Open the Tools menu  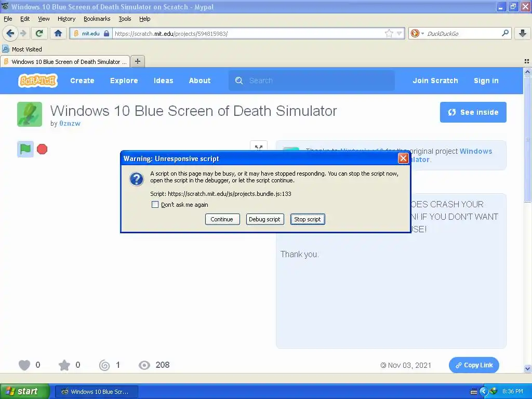coord(125,19)
